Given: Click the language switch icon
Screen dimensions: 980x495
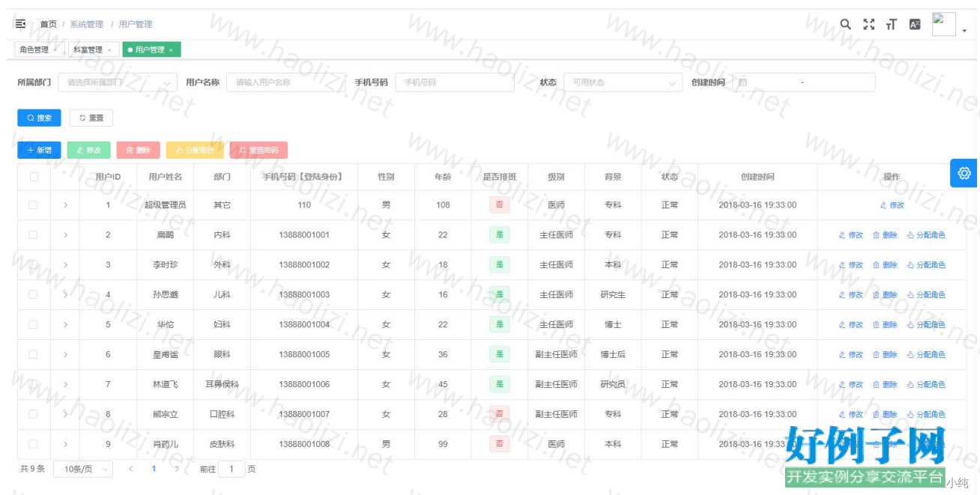Looking at the screenshot, I should point(914,24).
